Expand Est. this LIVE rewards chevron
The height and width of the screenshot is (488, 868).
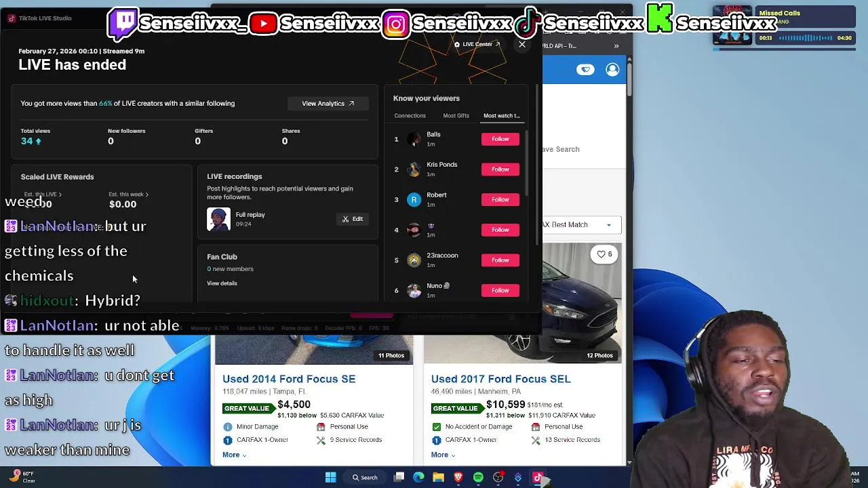tap(60, 195)
